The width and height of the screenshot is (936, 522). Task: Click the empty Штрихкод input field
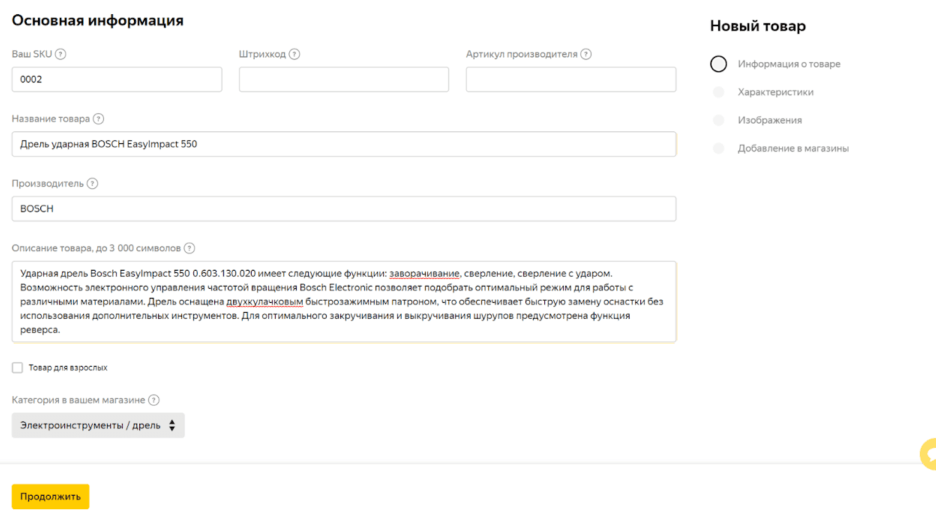click(343, 80)
